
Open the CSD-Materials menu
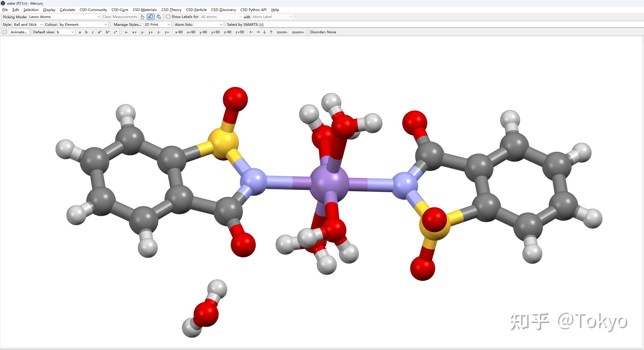(x=144, y=10)
